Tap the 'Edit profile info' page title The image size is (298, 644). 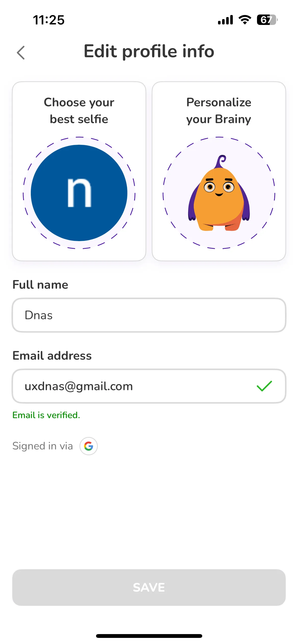(149, 51)
